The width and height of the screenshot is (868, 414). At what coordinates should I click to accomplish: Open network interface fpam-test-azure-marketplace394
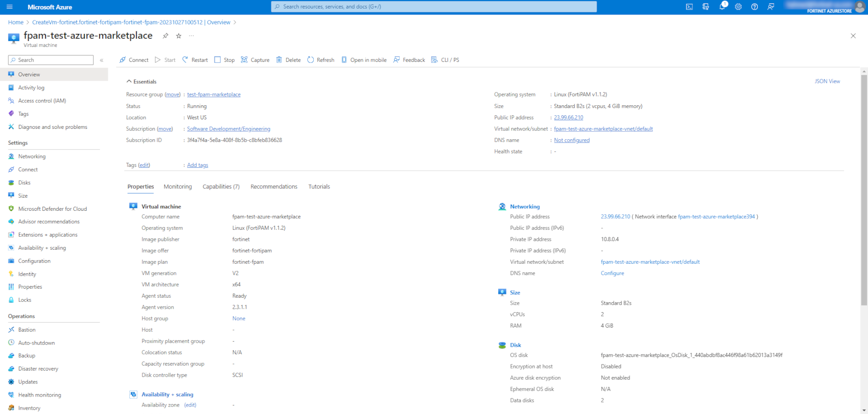point(716,217)
